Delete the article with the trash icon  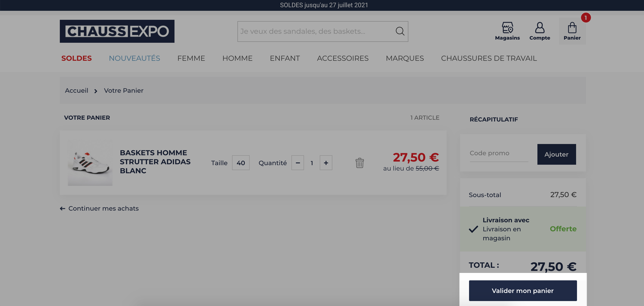click(x=360, y=163)
